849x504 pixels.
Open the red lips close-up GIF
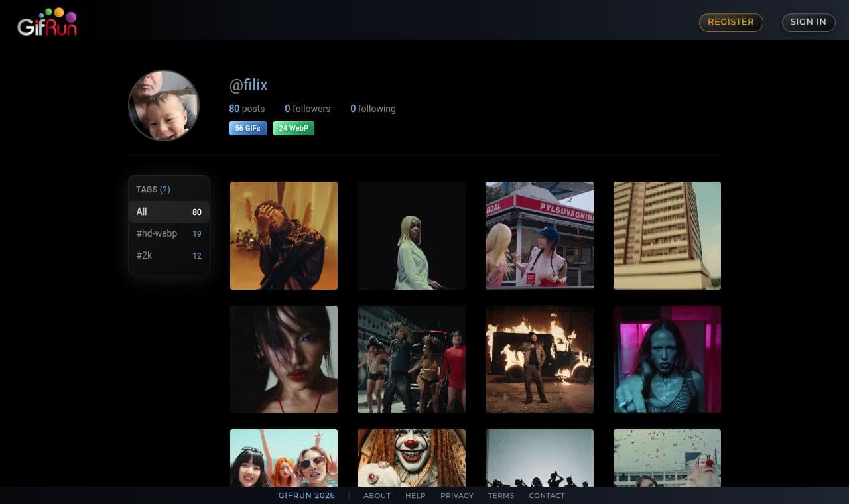click(x=284, y=359)
